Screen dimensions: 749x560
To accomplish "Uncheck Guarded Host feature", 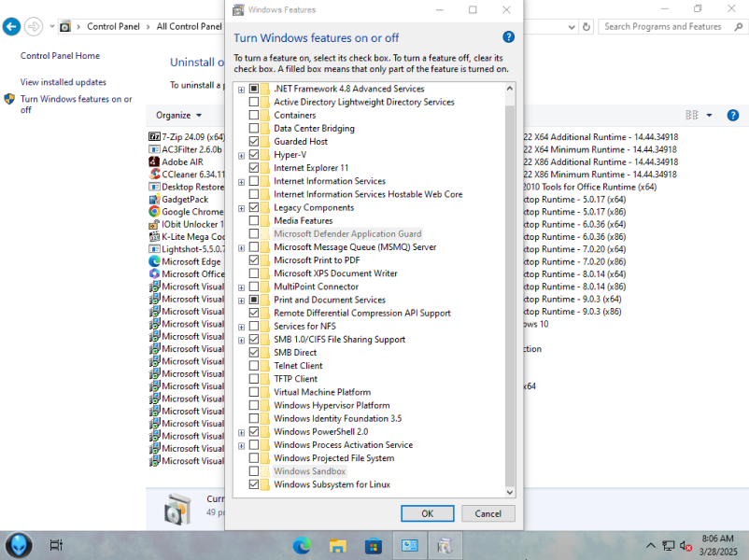I will (254, 141).
